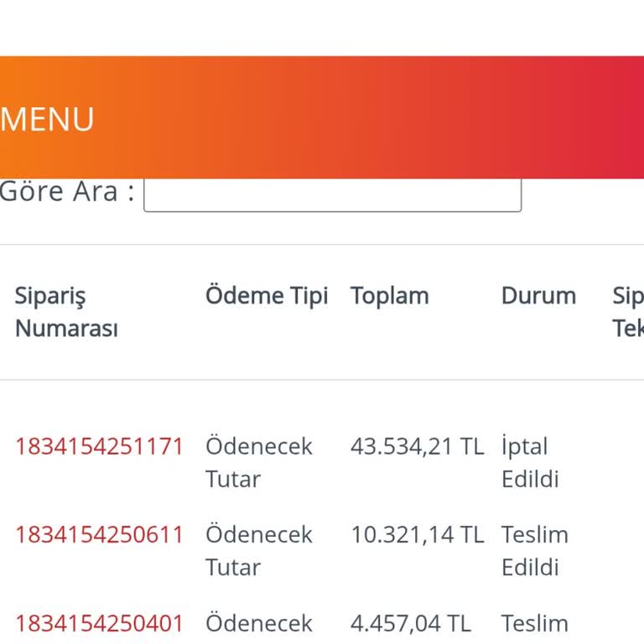Sort by Sipariş Numarası column header
The image size is (644, 644).
click(66, 312)
